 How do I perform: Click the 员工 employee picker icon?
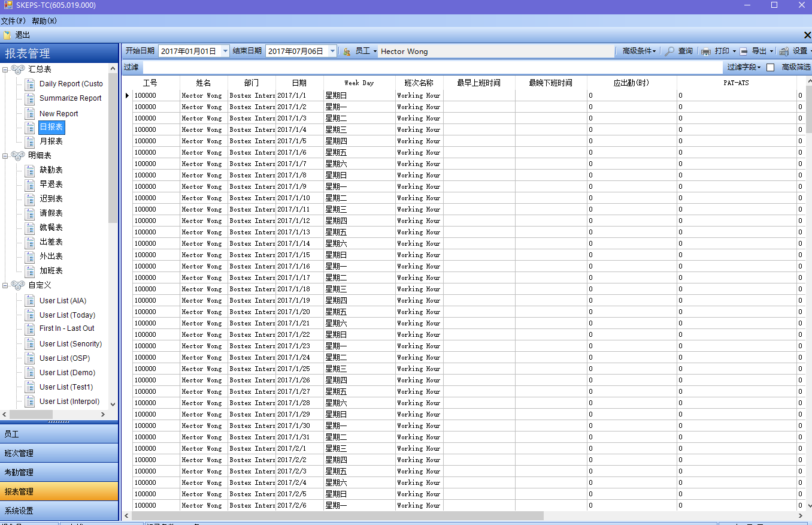tap(347, 52)
